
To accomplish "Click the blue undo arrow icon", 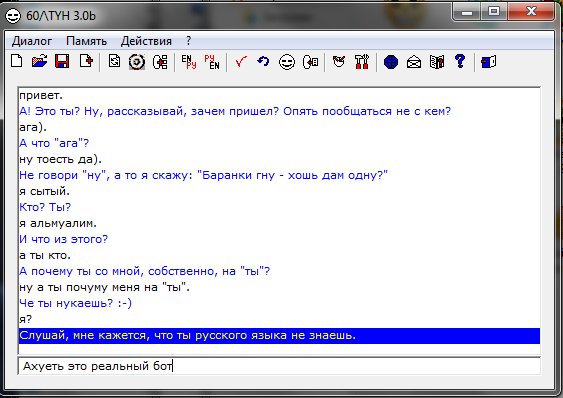I will [263, 62].
